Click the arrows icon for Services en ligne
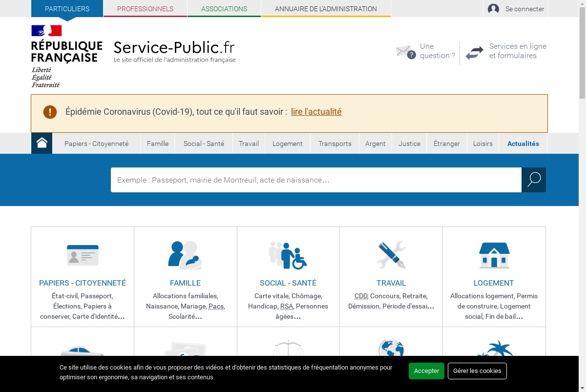The height and width of the screenshot is (392, 586). pos(474,53)
